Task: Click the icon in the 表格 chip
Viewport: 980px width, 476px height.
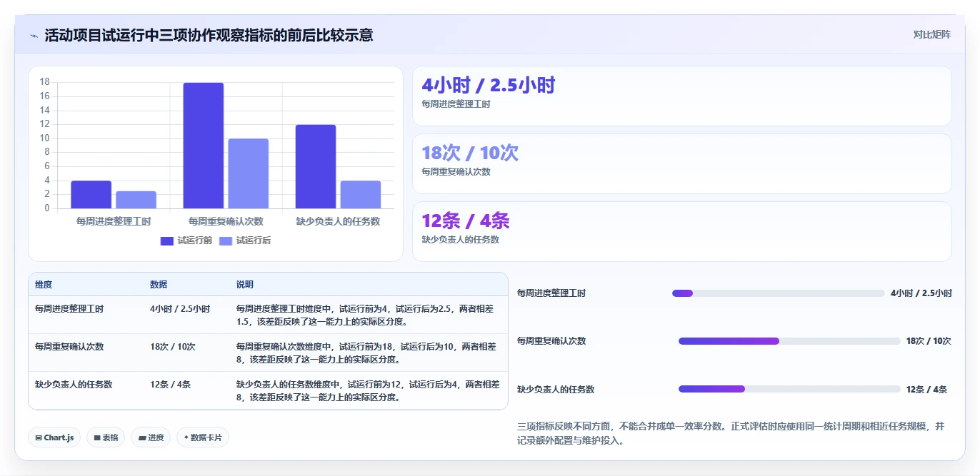Action: click(x=97, y=437)
